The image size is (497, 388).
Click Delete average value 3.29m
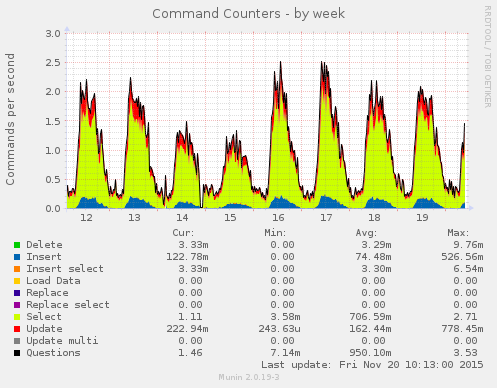(376, 245)
